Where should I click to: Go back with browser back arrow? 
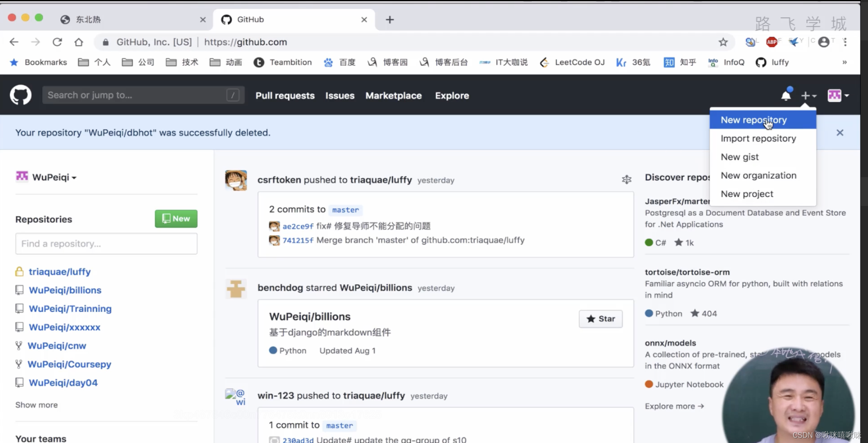tap(14, 42)
